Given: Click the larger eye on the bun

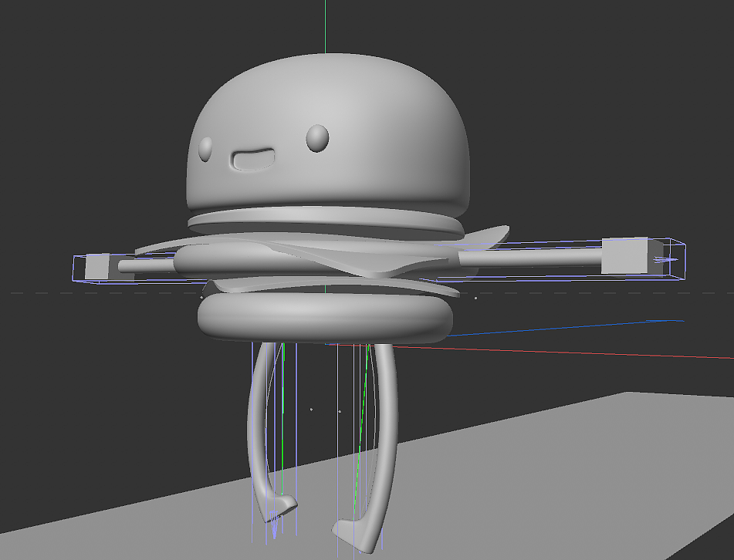Looking at the screenshot, I should coord(317,138).
